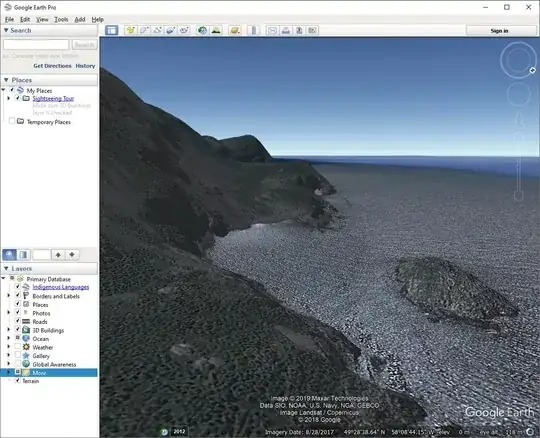Open the View menu
The height and width of the screenshot is (438, 540).
(x=42, y=19)
